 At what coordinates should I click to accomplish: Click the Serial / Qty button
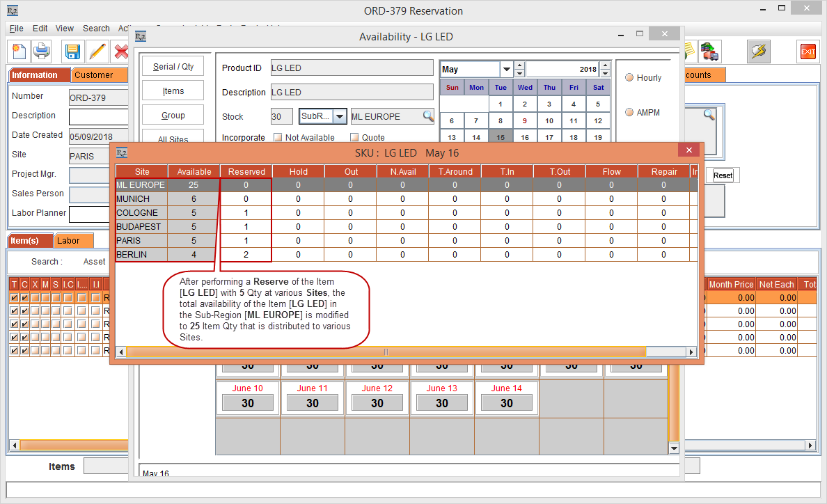173,67
